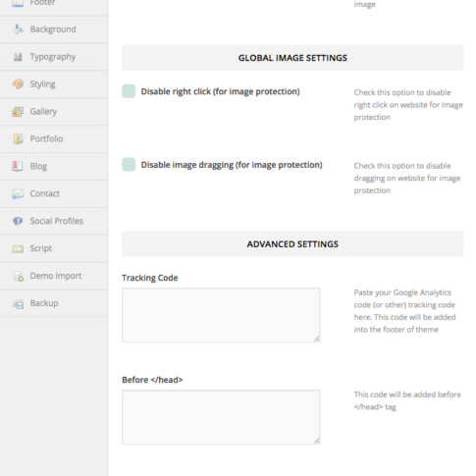Switch to the Footer settings tab
Screen dimensions: 476x476
[x=54, y=4]
